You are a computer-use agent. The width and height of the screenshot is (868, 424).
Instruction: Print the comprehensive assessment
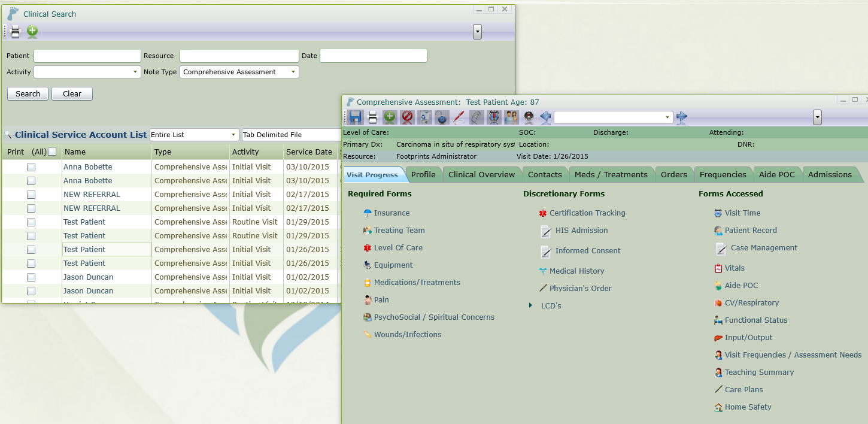pos(372,117)
